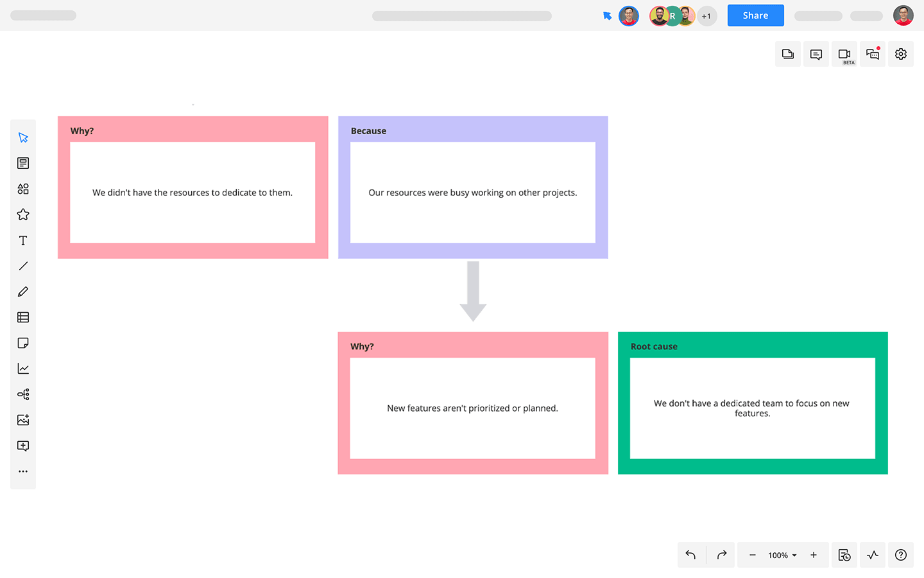Open the help question mark
The height and width of the screenshot is (578, 924).
[901, 555]
